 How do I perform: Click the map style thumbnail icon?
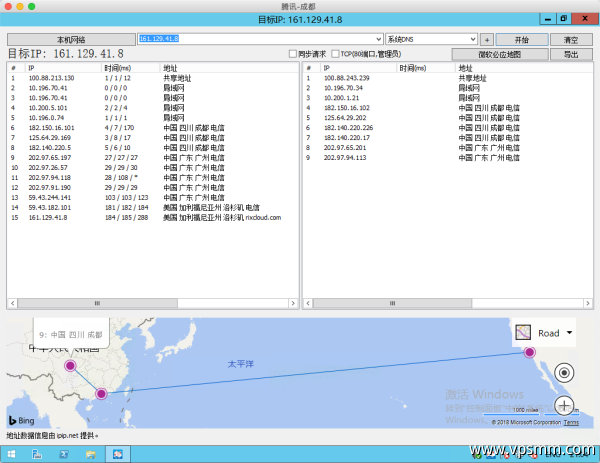[523, 333]
